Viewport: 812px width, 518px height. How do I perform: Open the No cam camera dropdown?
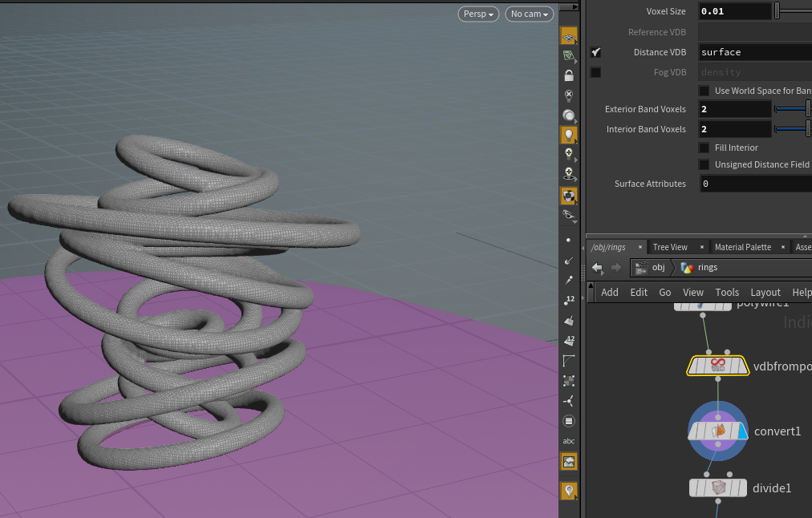[530, 14]
